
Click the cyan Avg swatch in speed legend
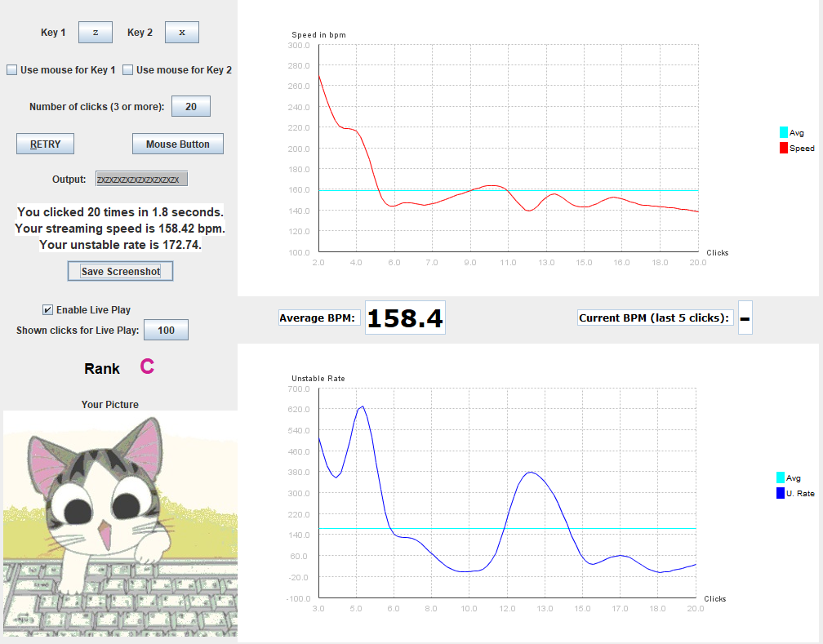coord(784,132)
